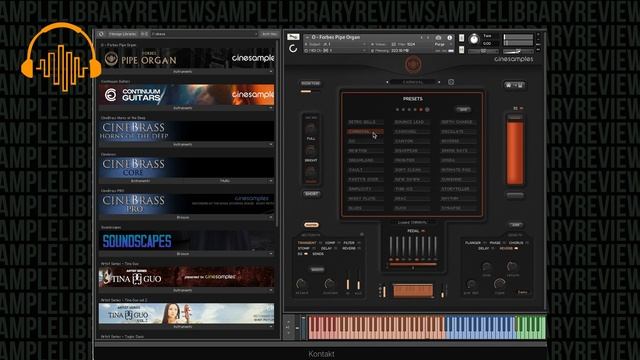The height and width of the screenshot is (360, 640).
Task: Click the library search field
Action: pyautogui.click(x=204, y=34)
